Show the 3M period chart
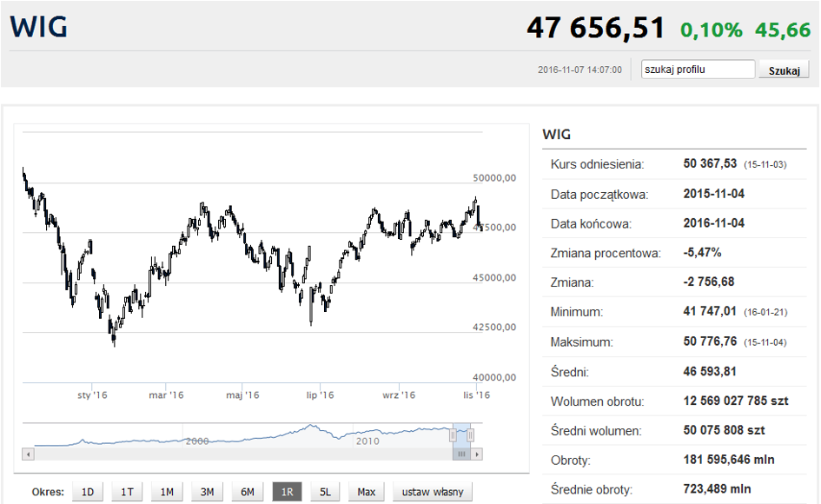Image resolution: width=821 pixels, height=504 pixels. (x=207, y=492)
